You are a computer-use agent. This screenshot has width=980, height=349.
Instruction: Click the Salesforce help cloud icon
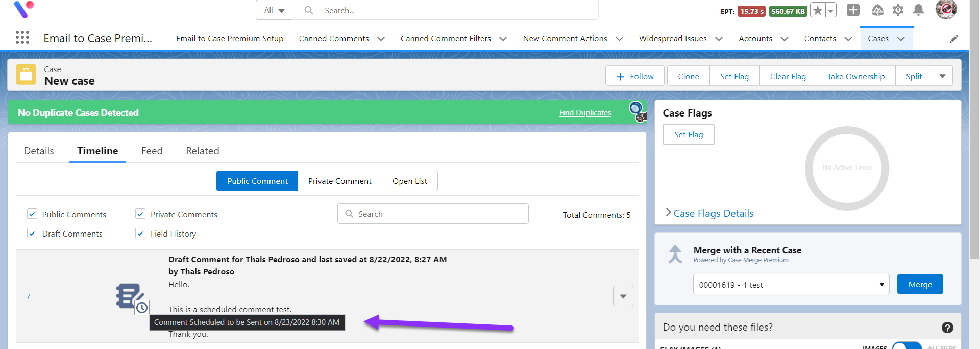877,10
